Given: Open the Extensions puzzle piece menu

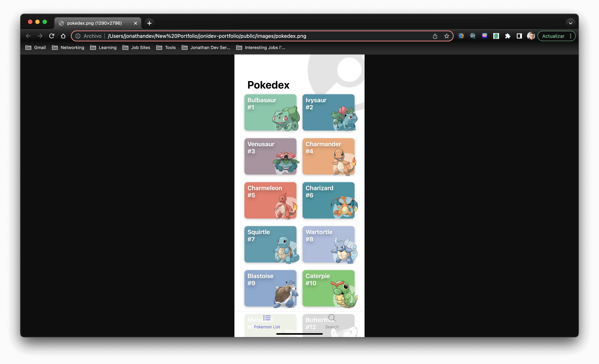Looking at the screenshot, I should click(x=508, y=36).
